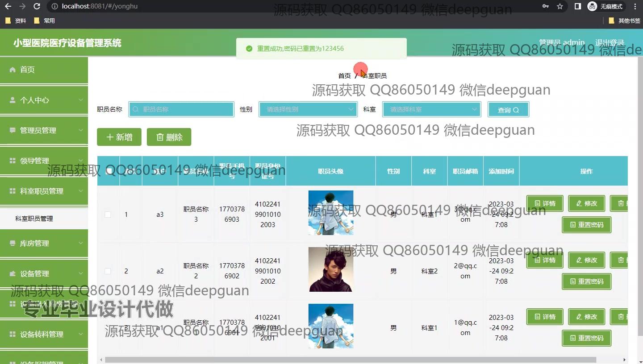Open the 资料 bookmark folder
Screen dimensions: 643x364
click(x=16, y=21)
